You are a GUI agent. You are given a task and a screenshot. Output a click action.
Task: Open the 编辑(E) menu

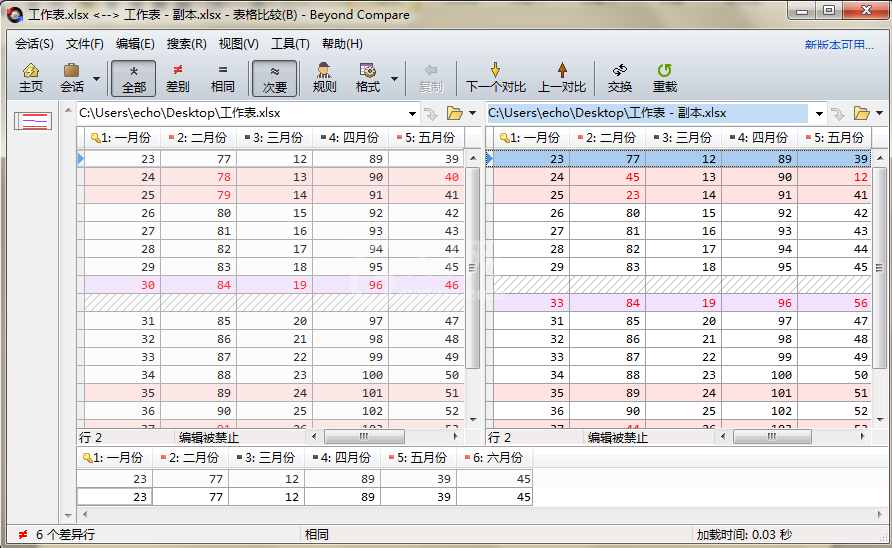coord(135,44)
